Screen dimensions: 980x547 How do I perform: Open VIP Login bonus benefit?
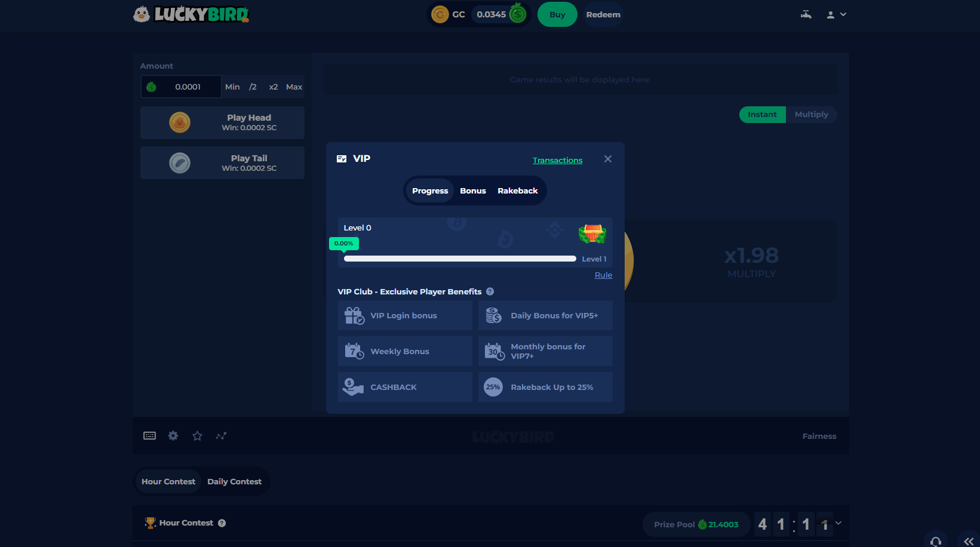click(x=405, y=315)
